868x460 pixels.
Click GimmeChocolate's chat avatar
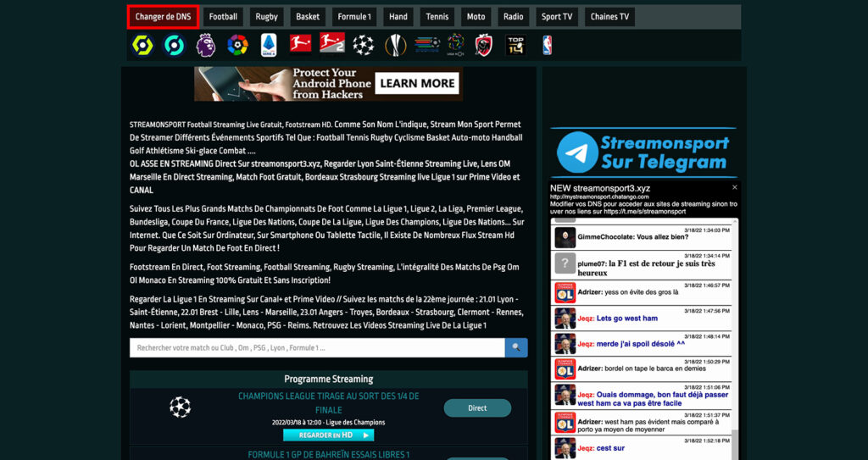coord(565,237)
